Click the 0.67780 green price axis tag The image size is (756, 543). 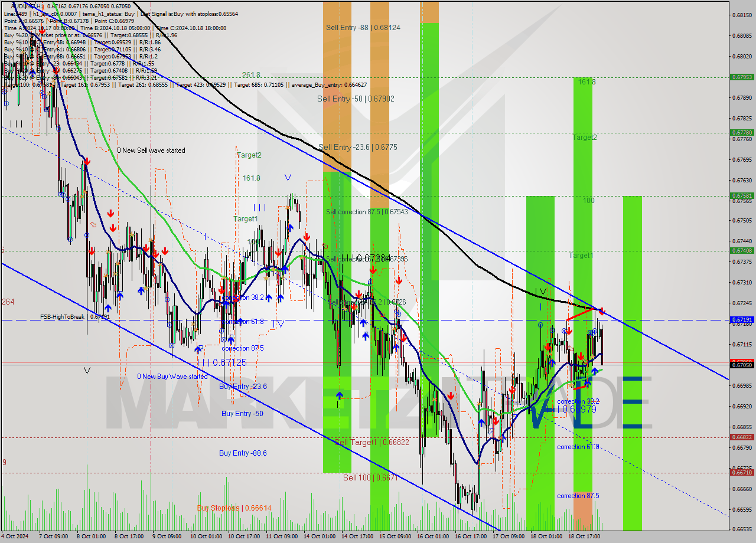742,133
